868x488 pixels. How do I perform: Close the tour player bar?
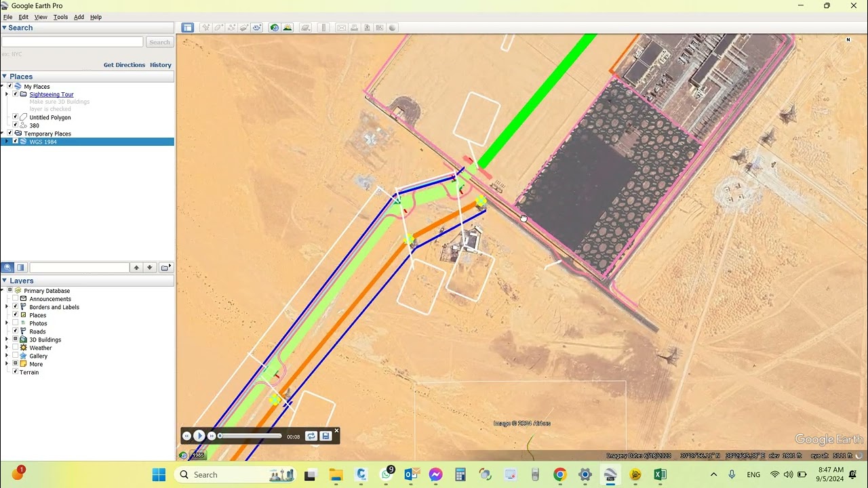pos(336,430)
